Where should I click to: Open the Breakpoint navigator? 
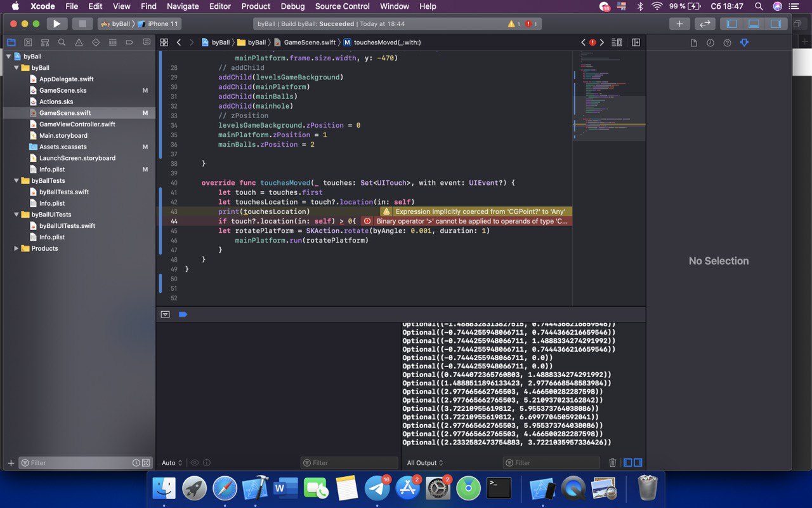[129, 43]
